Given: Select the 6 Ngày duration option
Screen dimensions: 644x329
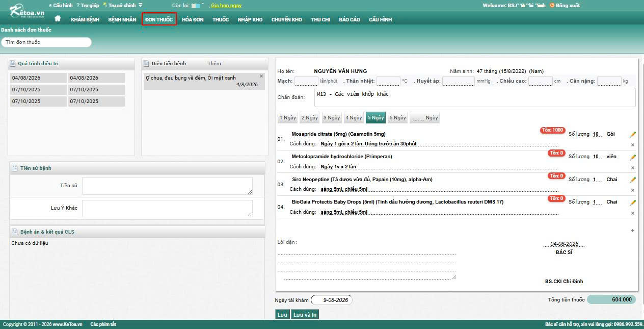Looking at the screenshot, I should 397,118.
